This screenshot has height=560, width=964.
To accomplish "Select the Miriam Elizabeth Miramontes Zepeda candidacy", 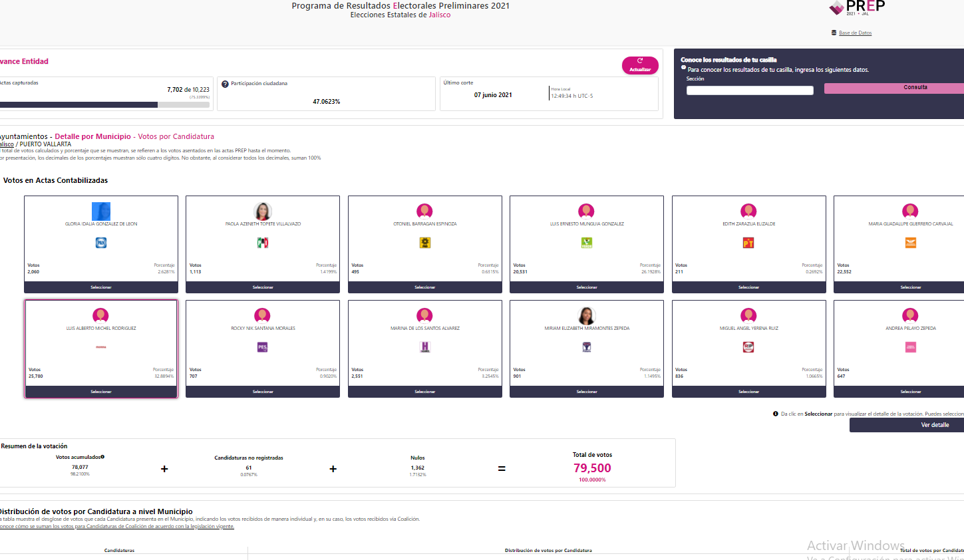I will click(587, 392).
